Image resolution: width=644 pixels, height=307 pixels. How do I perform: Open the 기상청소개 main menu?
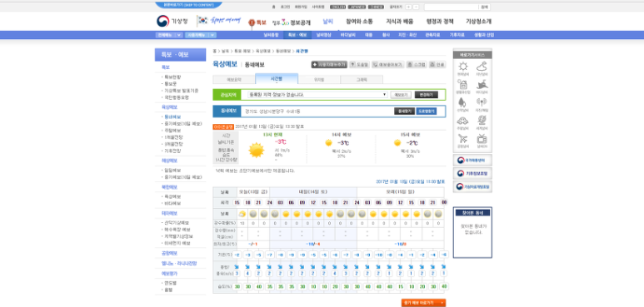pos(478,22)
